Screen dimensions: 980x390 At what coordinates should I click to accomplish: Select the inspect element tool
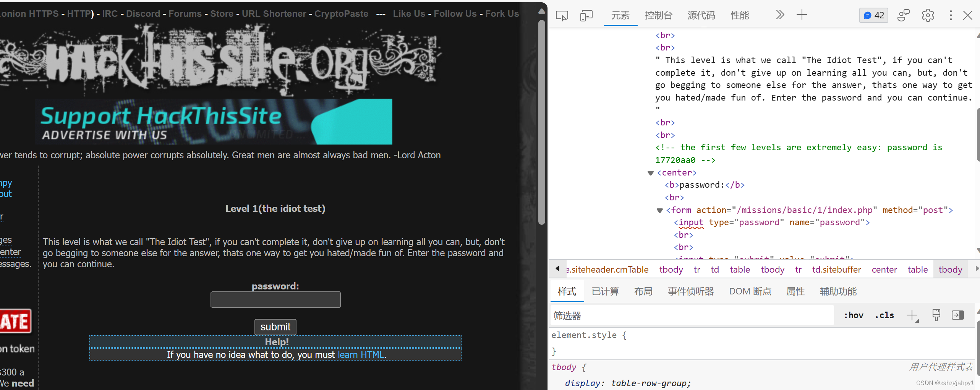point(562,15)
